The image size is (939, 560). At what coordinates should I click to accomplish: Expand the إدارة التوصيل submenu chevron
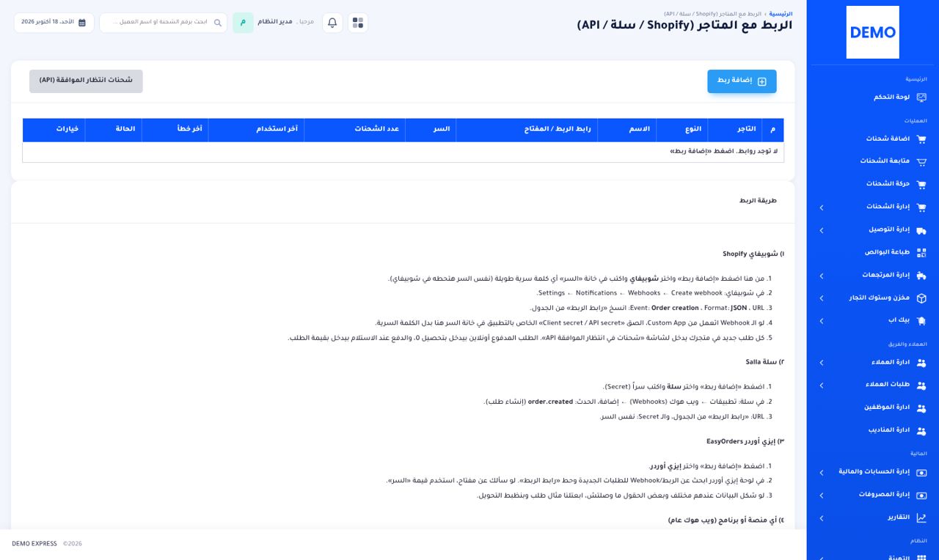[822, 230]
